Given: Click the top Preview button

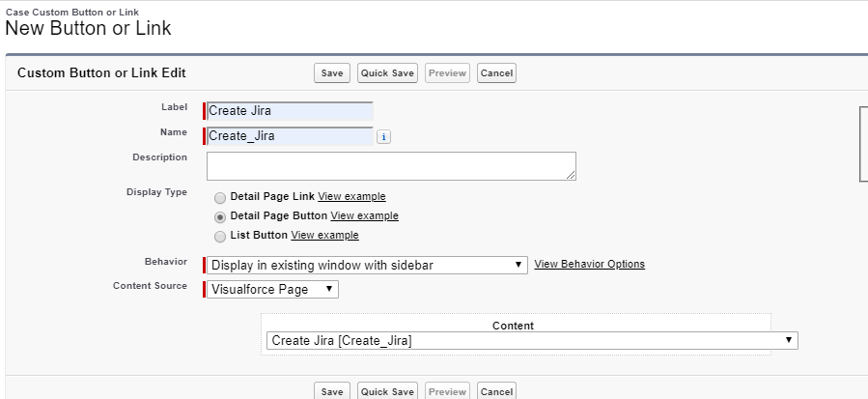Looking at the screenshot, I should pyautogui.click(x=447, y=73).
